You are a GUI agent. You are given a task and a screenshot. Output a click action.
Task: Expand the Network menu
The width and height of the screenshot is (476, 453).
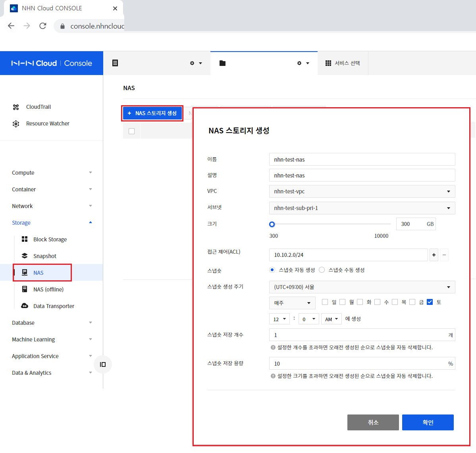tap(52, 206)
